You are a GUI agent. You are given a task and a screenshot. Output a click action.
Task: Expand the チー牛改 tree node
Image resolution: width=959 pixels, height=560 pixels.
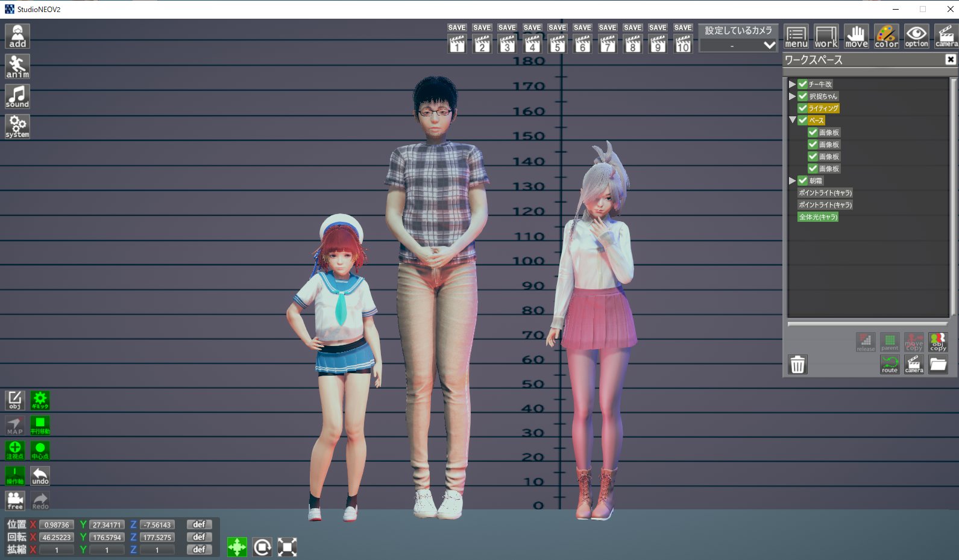pyautogui.click(x=792, y=84)
